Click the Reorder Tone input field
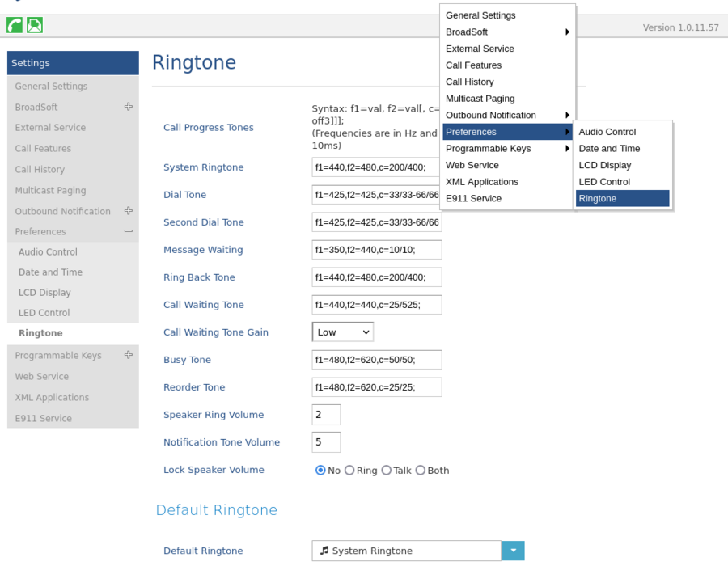This screenshot has height=566, width=728. click(x=376, y=387)
